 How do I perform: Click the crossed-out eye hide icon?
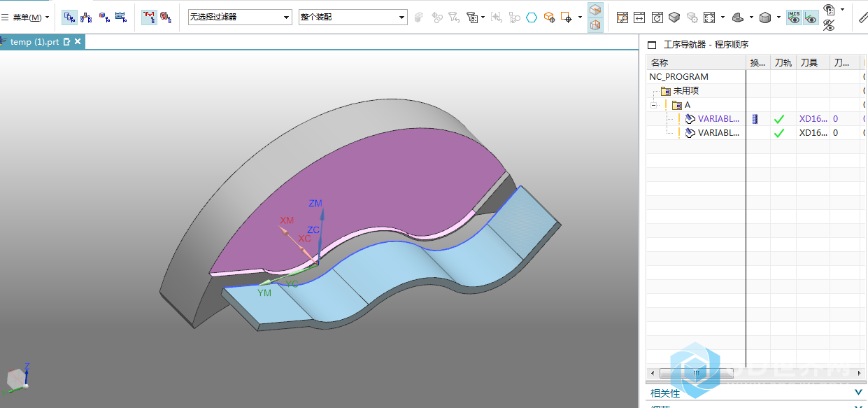point(829,26)
